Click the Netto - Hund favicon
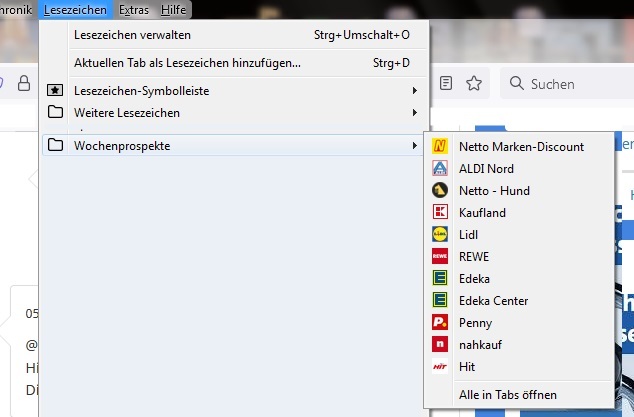This screenshot has height=417, width=634. pos(440,190)
